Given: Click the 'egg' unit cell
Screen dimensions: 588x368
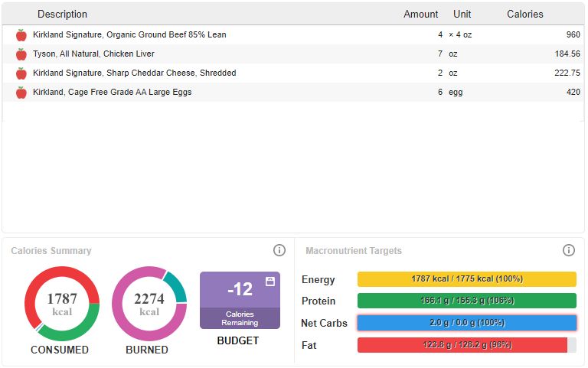Looking at the screenshot, I should (456, 93).
